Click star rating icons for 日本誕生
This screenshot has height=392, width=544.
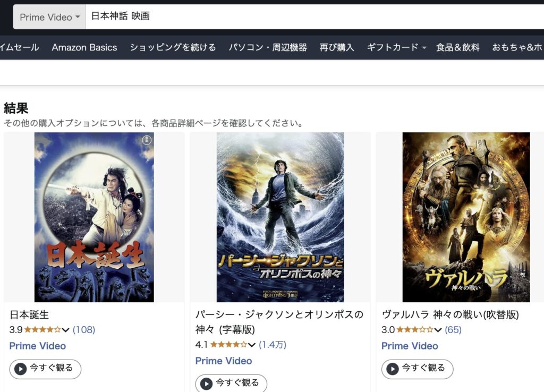(42, 329)
